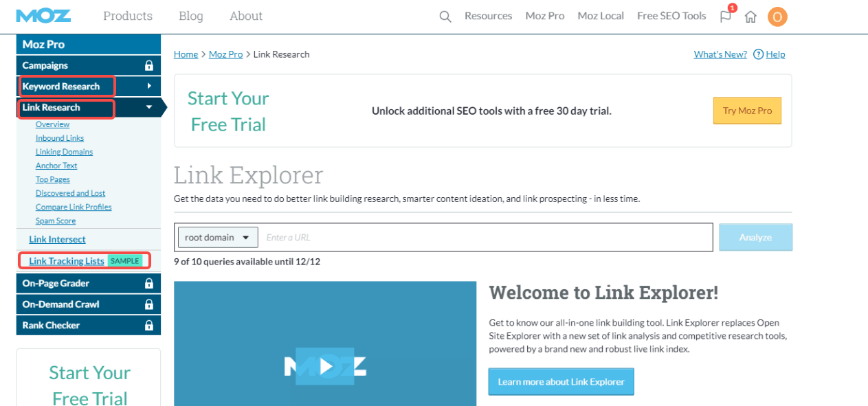Viewport: 868px width, 406px height.
Task: Click Learn more about Link Explorer
Action: [x=561, y=382]
